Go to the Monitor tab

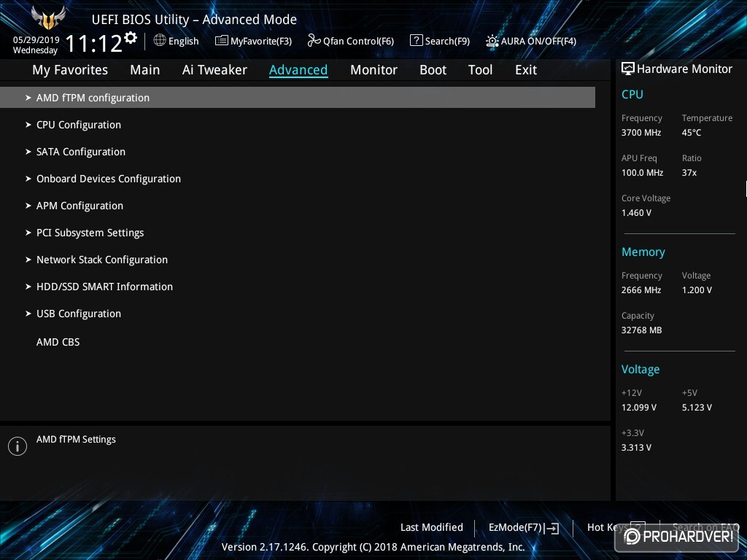point(373,70)
